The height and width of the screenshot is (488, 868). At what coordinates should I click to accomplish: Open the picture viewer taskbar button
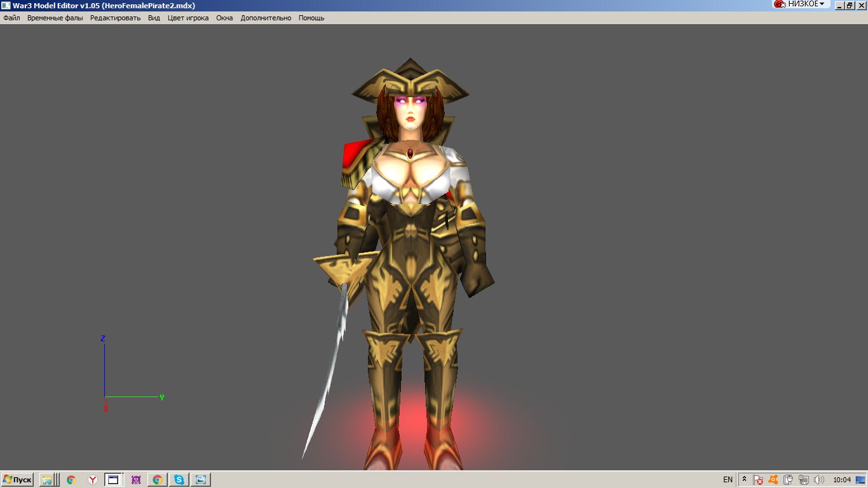(x=200, y=480)
